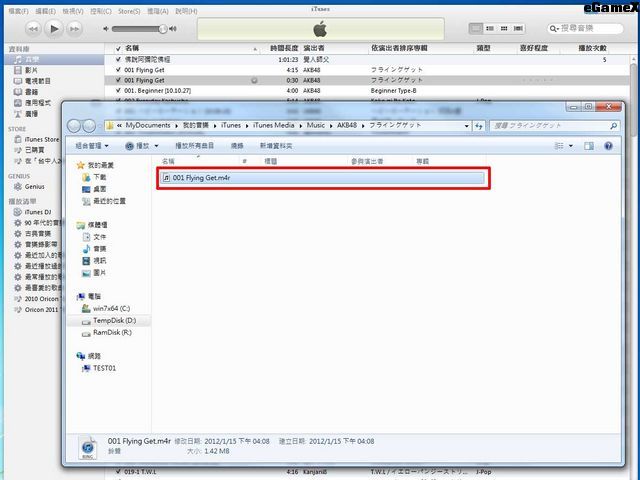
Task: Switch iTunes to grid view
Action: coord(504,28)
